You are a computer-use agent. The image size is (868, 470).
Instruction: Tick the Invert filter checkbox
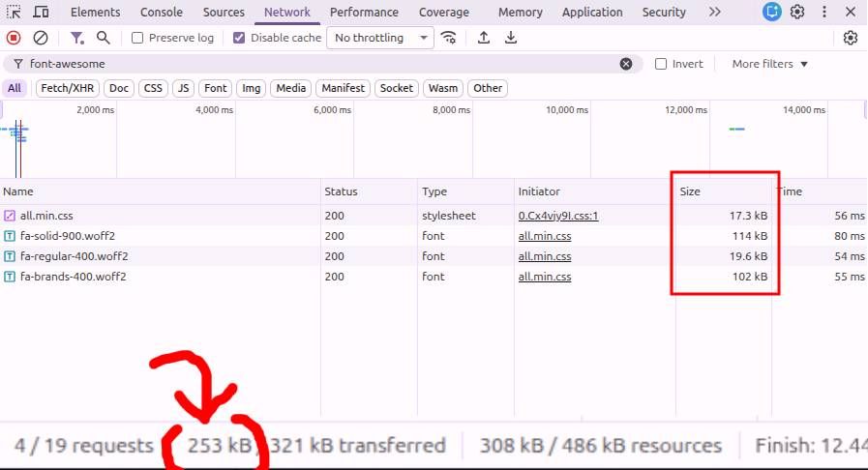pos(661,64)
